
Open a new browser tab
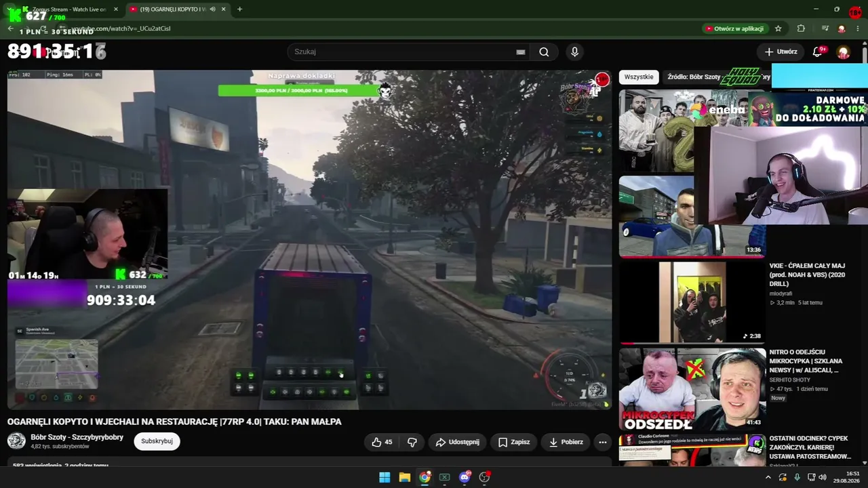click(x=239, y=9)
